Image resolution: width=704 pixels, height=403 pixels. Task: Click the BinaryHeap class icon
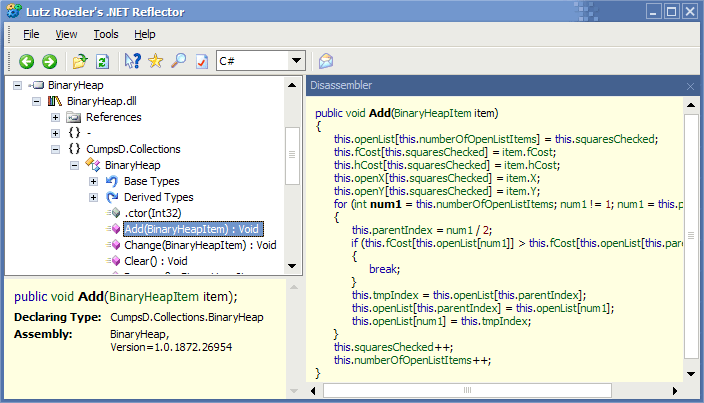(92, 165)
